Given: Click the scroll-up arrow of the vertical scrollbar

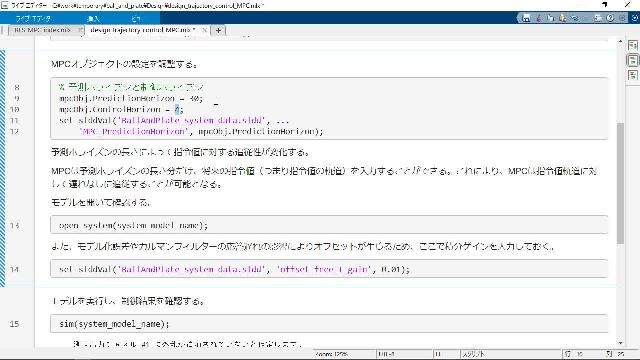Looking at the screenshot, I should point(620,41).
